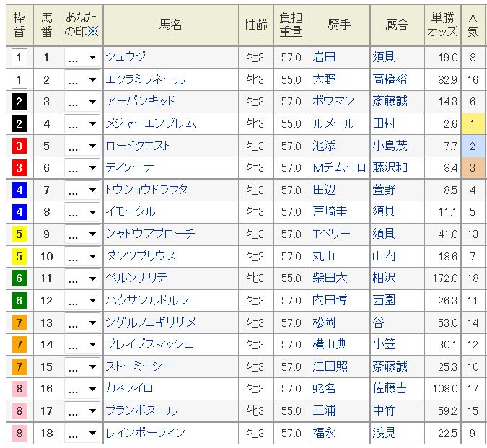Image resolution: width=487 pixels, height=448 pixels.
Task: Click green frame 6 badge beside ハクサンルドルフ
Action: [x=19, y=301]
